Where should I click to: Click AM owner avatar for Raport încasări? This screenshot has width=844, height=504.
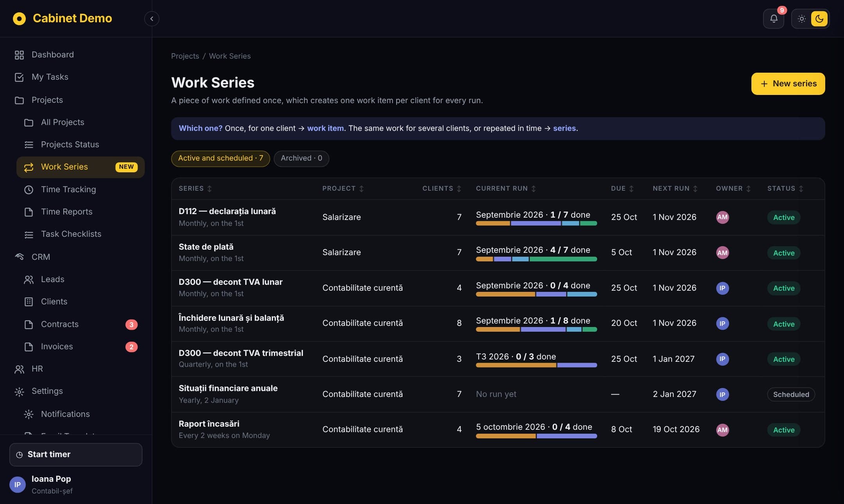pyautogui.click(x=722, y=430)
